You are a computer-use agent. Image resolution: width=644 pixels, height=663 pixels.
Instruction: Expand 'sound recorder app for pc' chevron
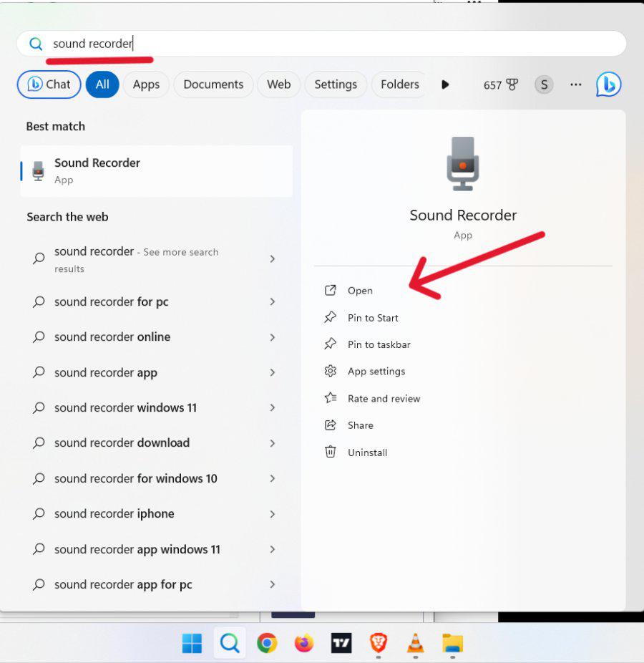pyautogui.click(x=273, y=584)
